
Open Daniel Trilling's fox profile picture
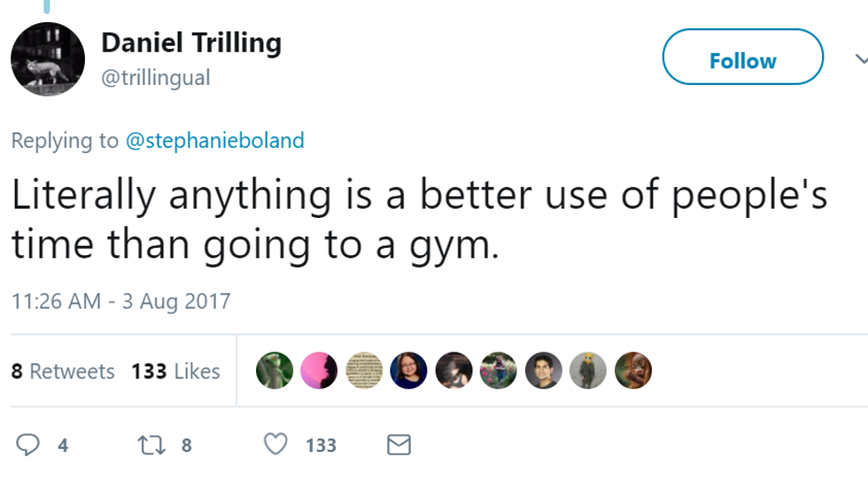pos(48,58)
